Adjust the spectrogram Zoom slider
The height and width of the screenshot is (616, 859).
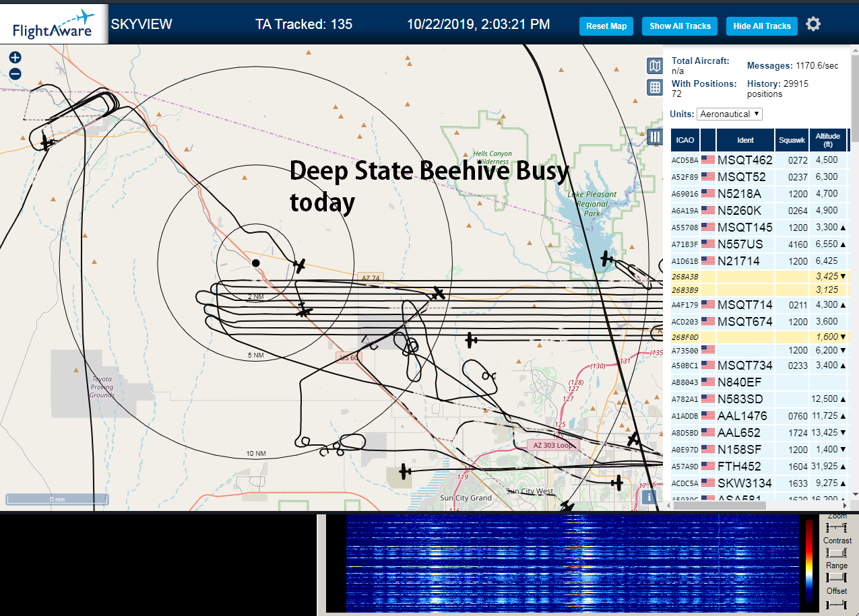(836, 527)
